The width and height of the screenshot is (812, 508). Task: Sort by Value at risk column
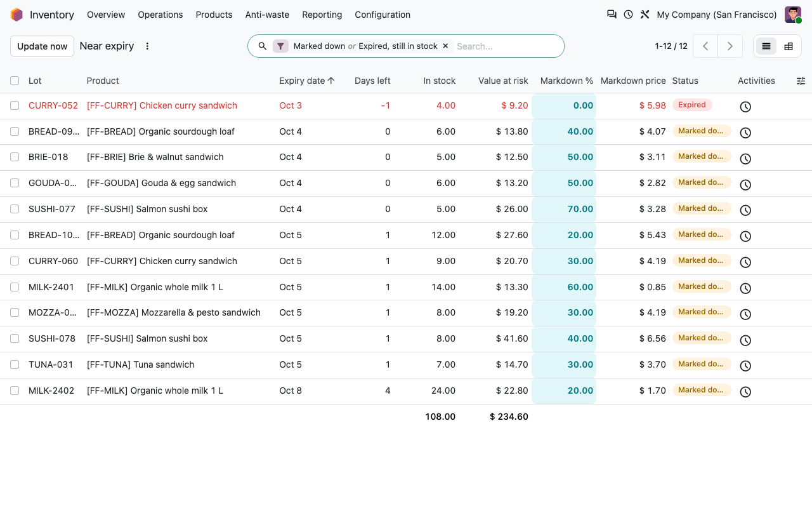[x=503, y=81]
